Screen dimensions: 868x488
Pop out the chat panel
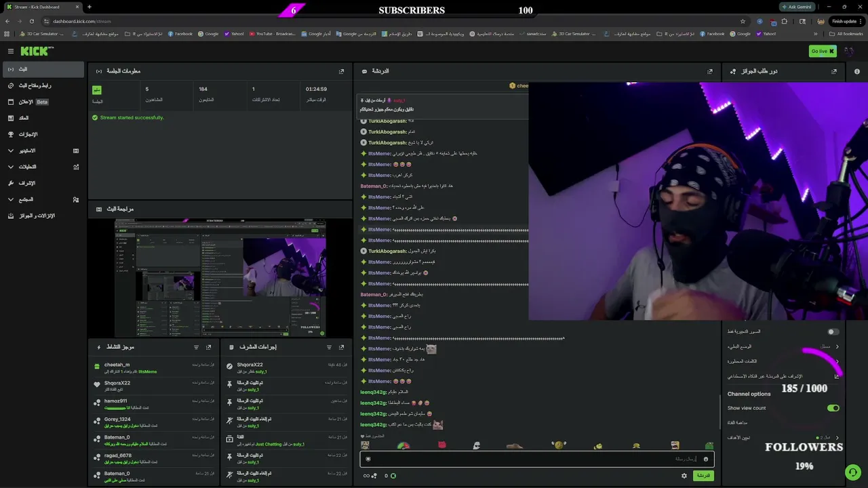[710, 71]
